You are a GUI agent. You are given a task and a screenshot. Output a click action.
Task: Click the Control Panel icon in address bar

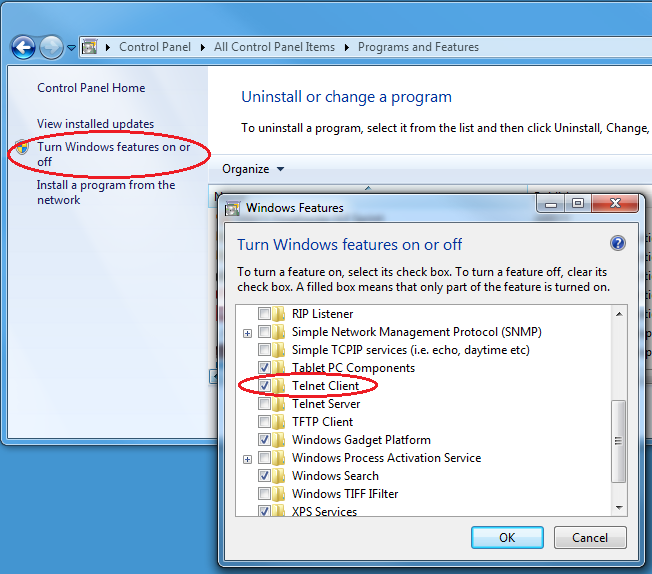89,47
